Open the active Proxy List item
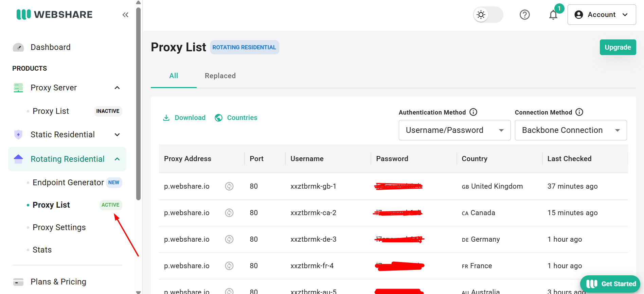Screen dimensions: 644x294 [x=51, y=205]
